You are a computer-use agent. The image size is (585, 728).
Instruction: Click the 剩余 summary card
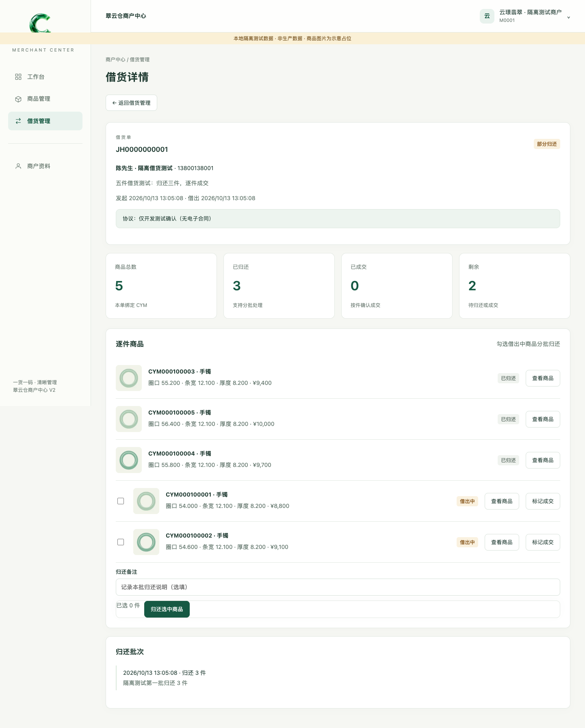[515, 286]
